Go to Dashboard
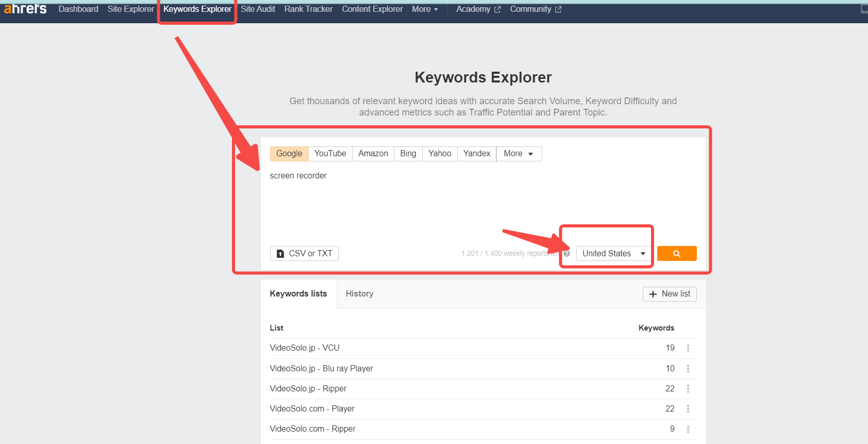The image size is (868, 444). pyautogui.click(x=78, y=9)
